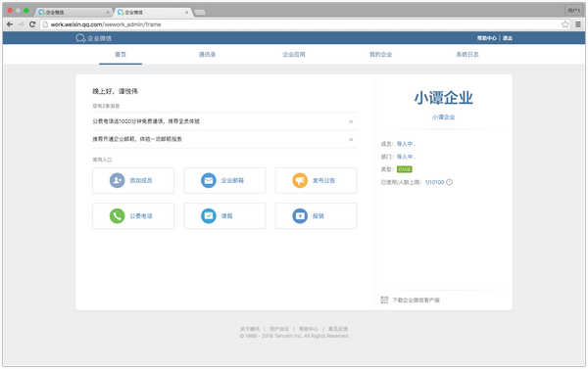
Task: Select the 首页 tab
Action: [121, 55]
